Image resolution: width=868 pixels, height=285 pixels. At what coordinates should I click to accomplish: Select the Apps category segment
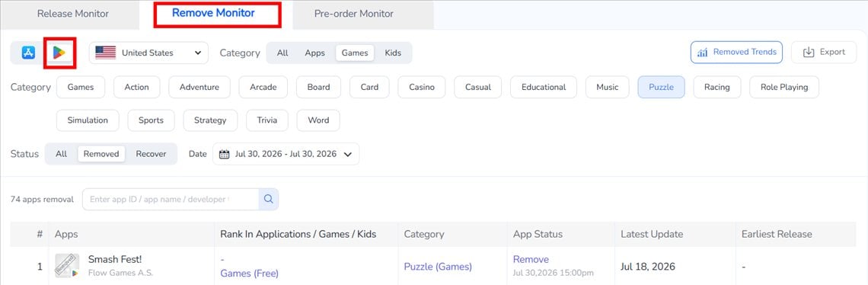pyautogui.click(x=315, y=53)
